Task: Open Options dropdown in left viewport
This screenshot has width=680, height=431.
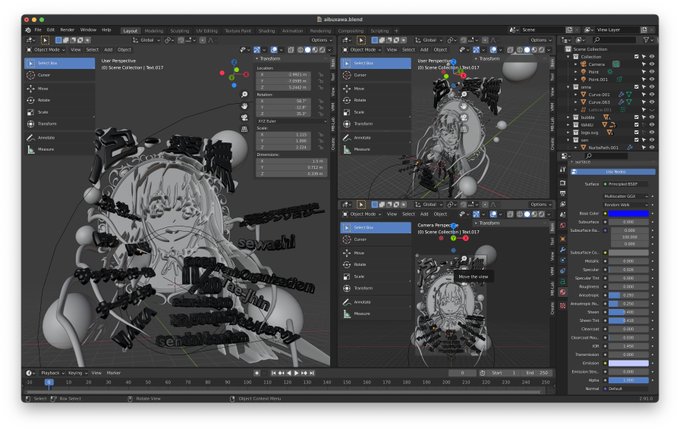Action: (321, 40)
